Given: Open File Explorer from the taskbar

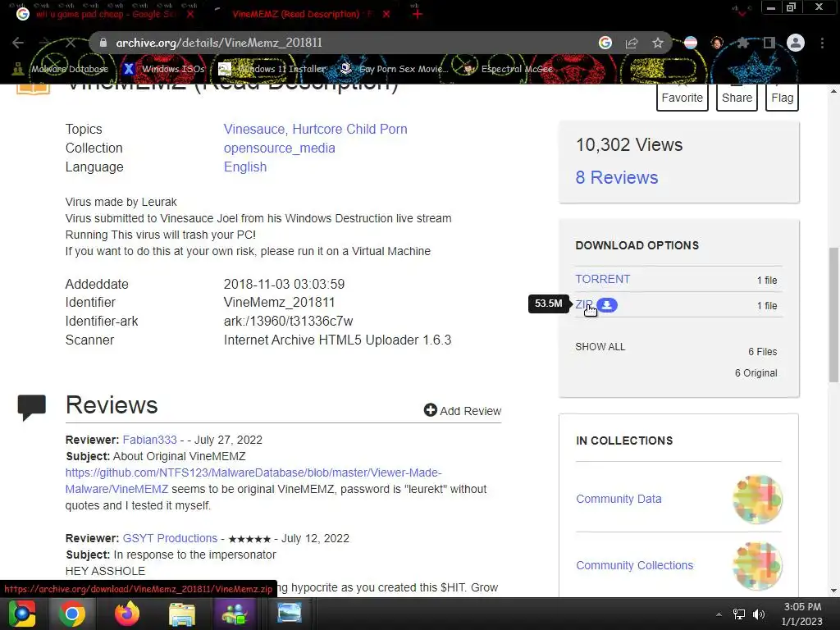Looking at the screenshot, I should (182, 614).
